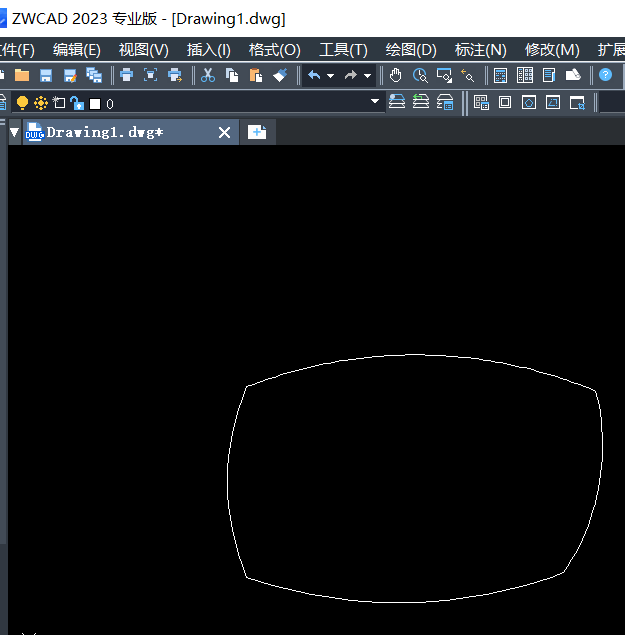Open the 格式(O) menu
The width and height of the screenshot is (625, 635).
(274, 49)
